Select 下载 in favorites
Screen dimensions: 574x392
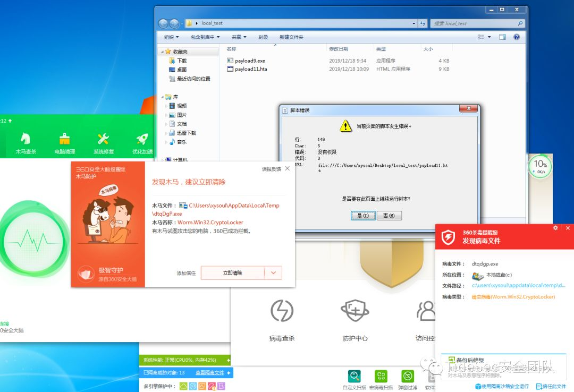178,61
